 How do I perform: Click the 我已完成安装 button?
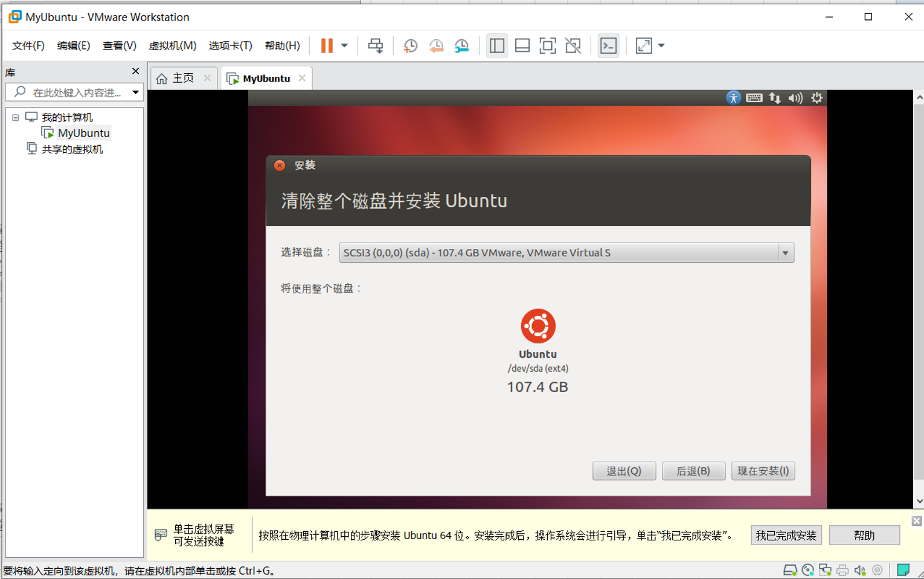[x=786, y=535]
